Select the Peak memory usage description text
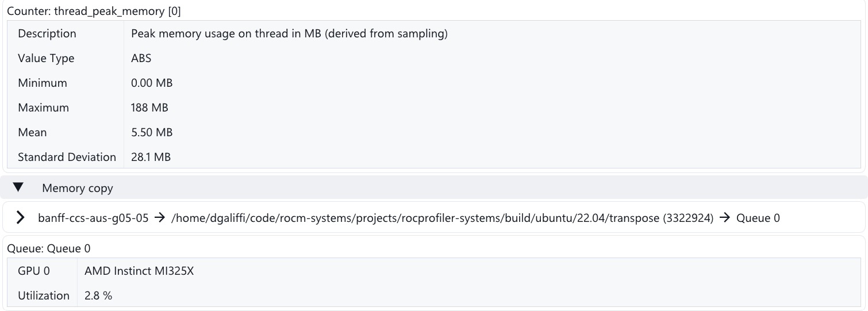 coord(289,33)
